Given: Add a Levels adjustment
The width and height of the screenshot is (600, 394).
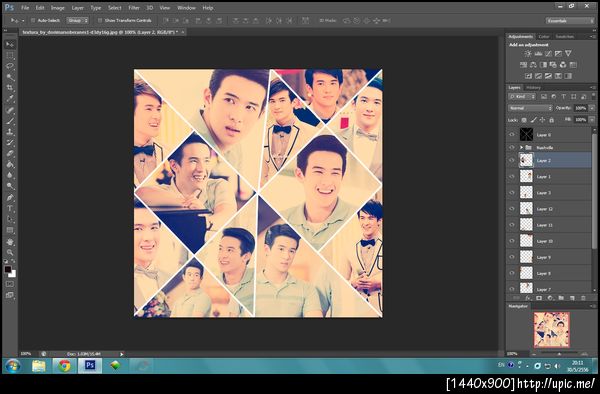Looking at the screenshot, I should pyautogui.click(x=538, y=54).
